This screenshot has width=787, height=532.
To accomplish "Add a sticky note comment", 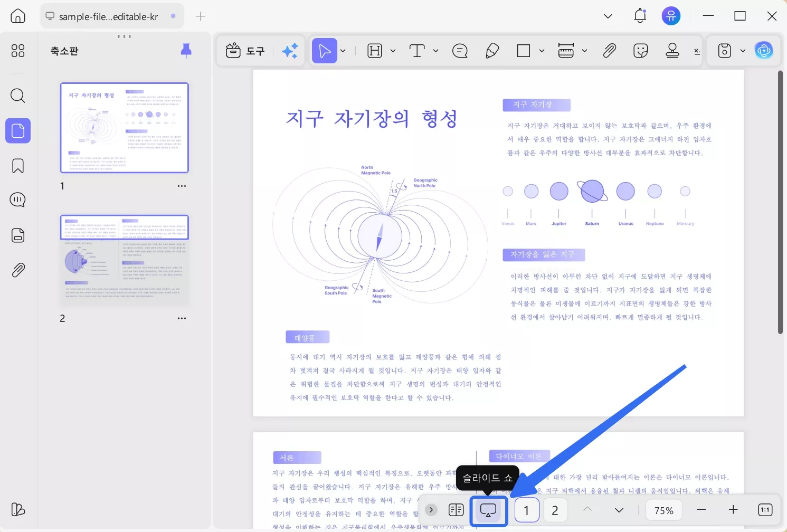I will 460,51.
